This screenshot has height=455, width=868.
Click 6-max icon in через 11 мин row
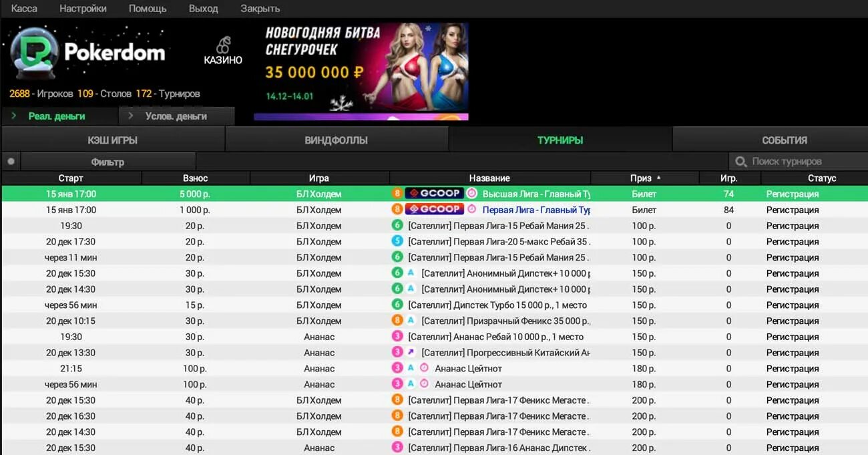pyautogui.click(x=397, y=257)
